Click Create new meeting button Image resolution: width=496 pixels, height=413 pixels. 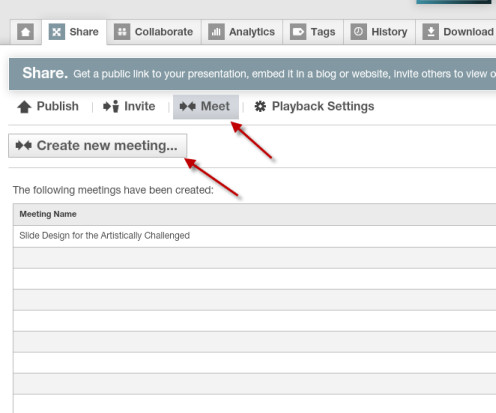(97, 146)
